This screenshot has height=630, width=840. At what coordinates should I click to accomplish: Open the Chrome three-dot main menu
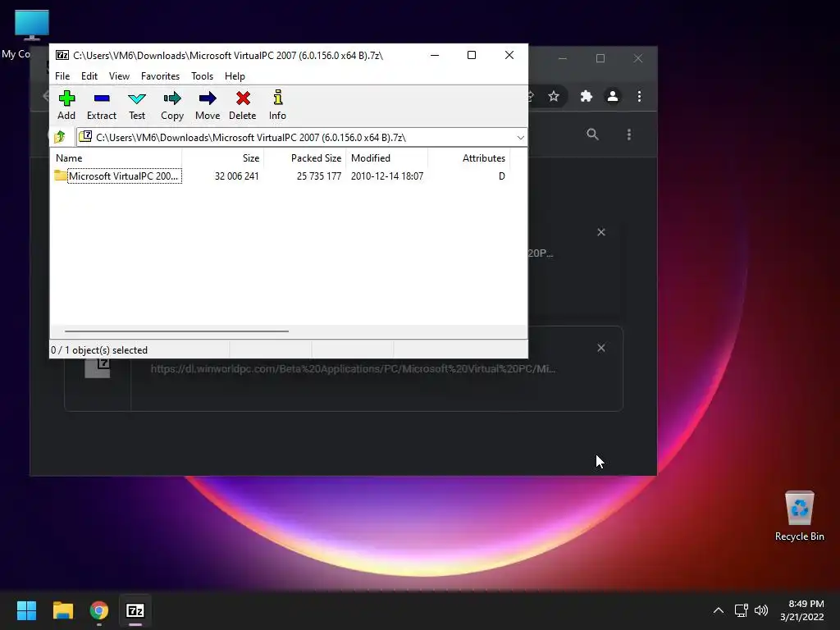[639, 97]
